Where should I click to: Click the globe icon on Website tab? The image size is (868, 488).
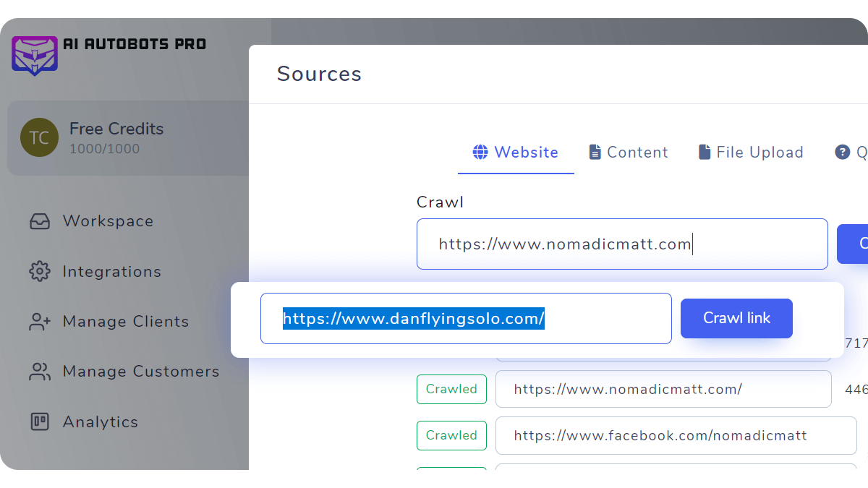pos(480,153)
